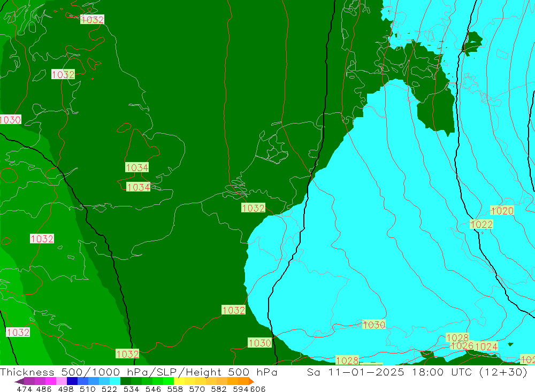The height and width of the screenshot is (392, 535).
Task: Click the 1030 label at the left map edge
Action: pos(11,120)
